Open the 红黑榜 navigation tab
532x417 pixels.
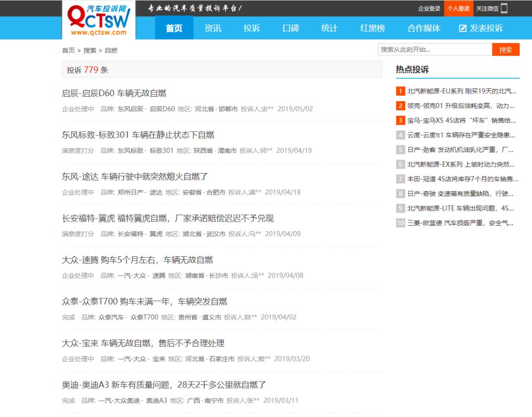[x=372, y=28]
